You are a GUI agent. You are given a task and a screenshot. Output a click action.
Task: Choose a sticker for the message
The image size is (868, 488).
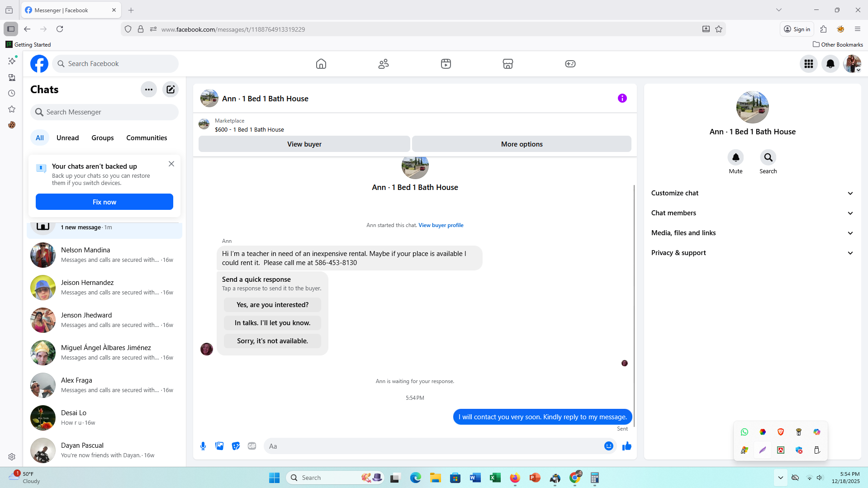[236, 446]
